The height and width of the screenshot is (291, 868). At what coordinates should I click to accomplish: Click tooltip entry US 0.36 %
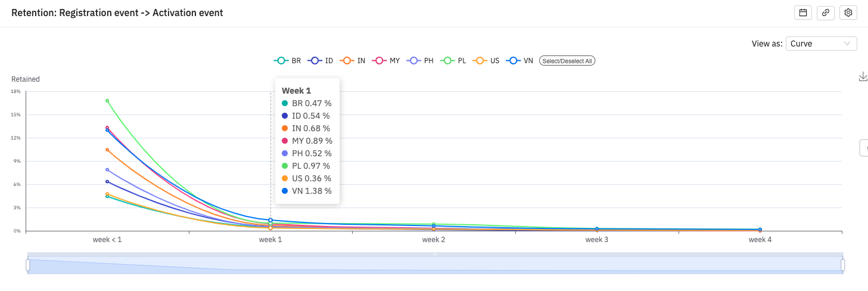[x=307, y=178]
